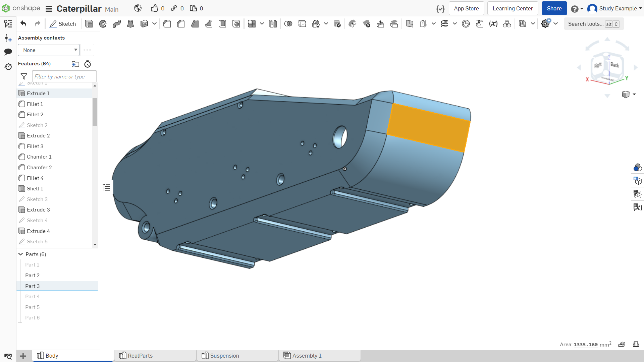The width and height of the screenshot is (644, 362).
Task: Click the rollback timer icon by Features
Action: coord(88,64)
